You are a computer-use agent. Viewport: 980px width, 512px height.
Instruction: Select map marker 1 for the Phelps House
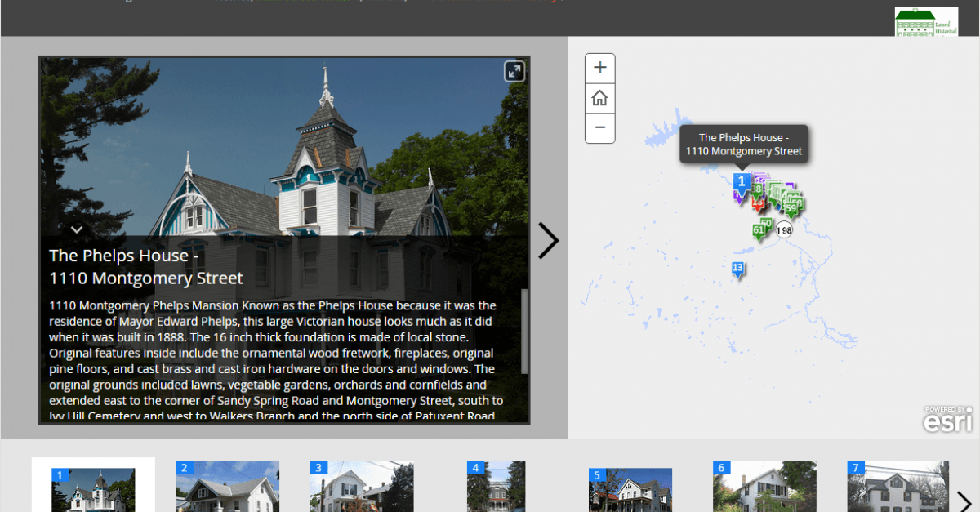742,181
